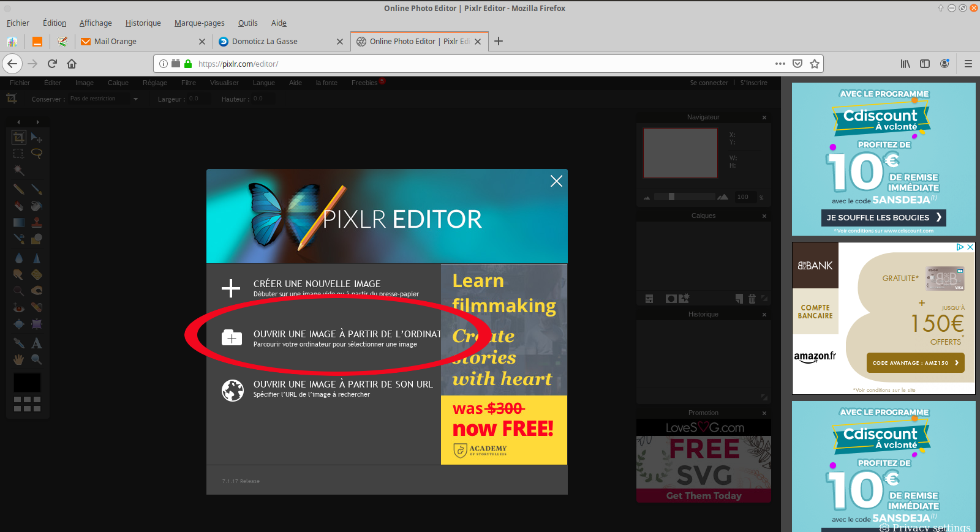The width and height of the screenshot is (980, 532).
Task: Close the Pixlr Editor welcome dialog
Action: tap(556, 181)
